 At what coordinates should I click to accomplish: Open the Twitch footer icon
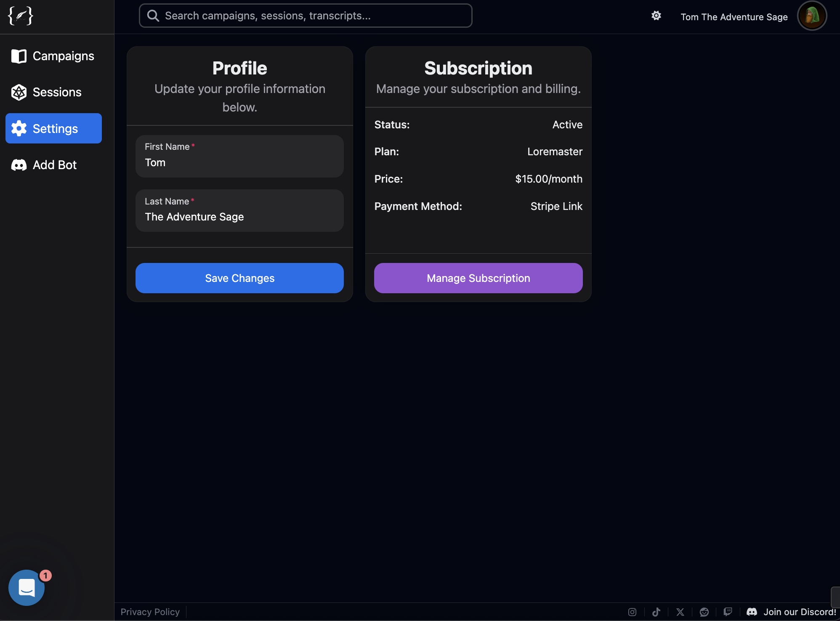pos(728,612)
